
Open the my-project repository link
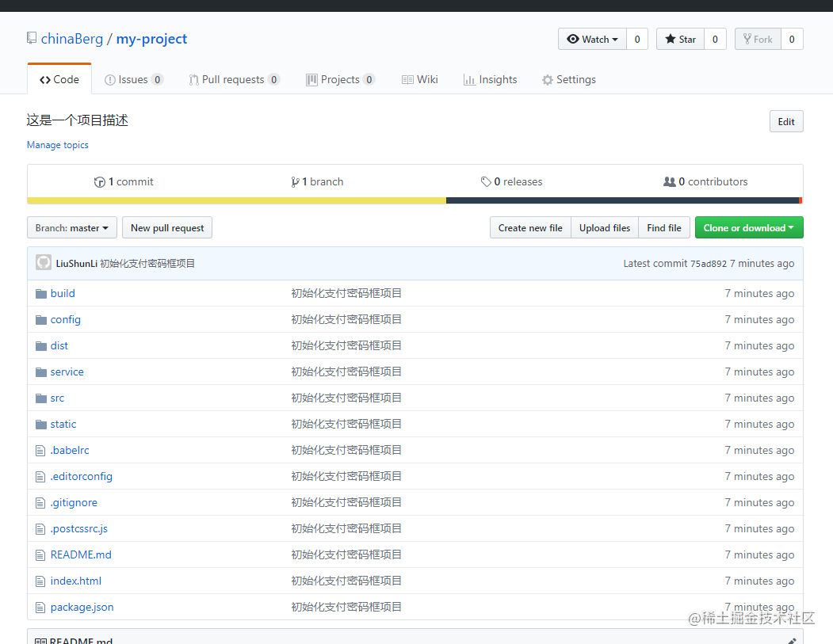point(151,39)
